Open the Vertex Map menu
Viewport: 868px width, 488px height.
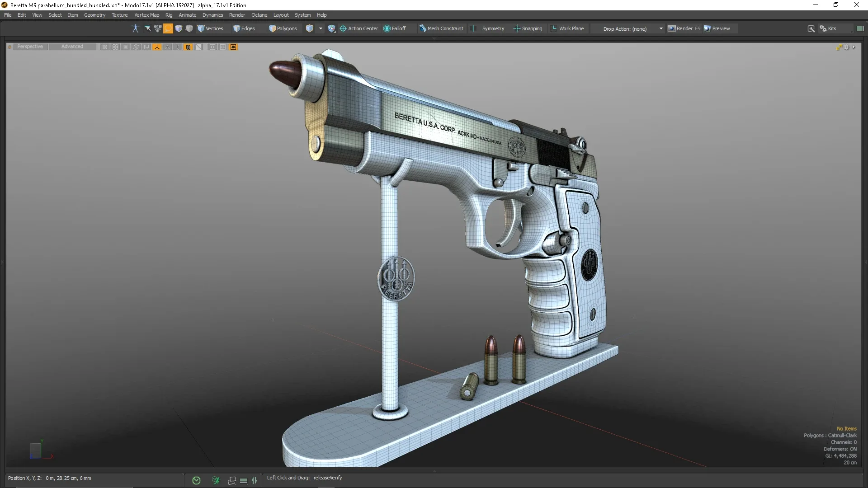pyautogui.click(x=146, y=15)
